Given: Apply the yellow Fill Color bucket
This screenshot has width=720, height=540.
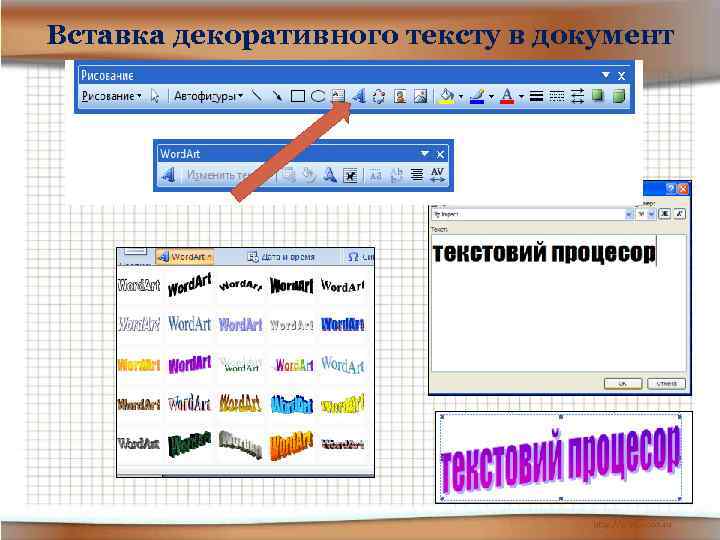Looking at the screenshot, I should coord(446,96).
